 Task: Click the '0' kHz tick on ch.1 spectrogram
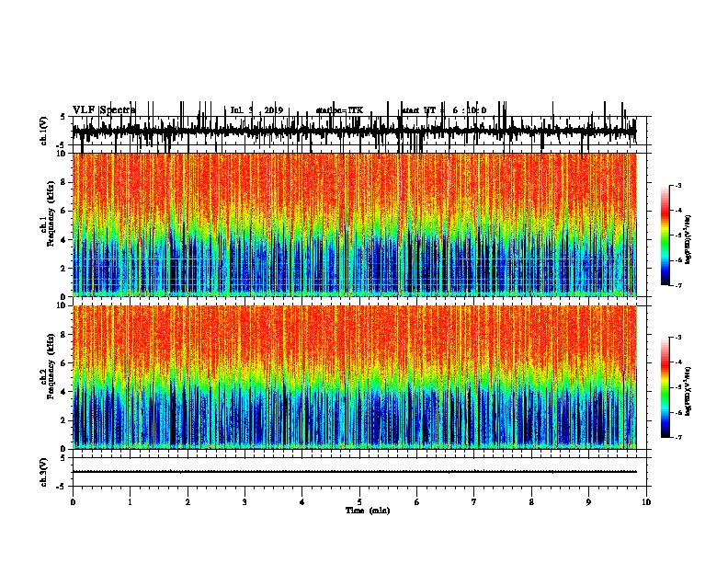[x=64, y=296]
